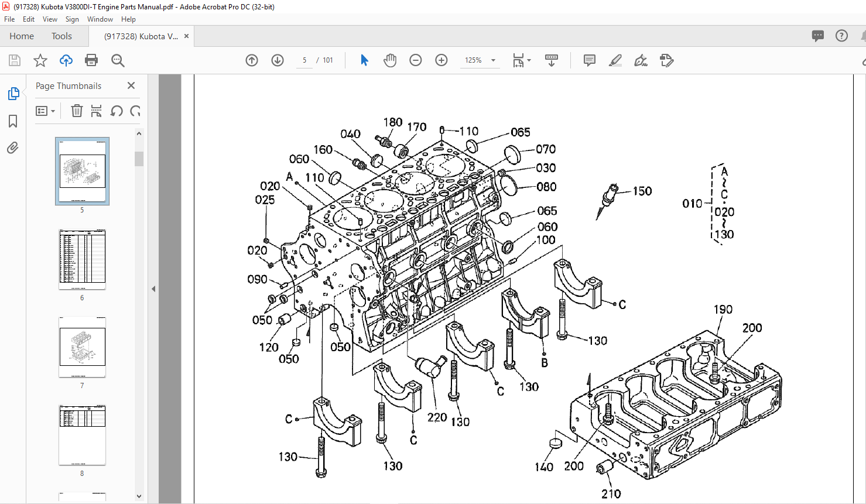
Task: Close the Page Thumbnails panel
Action: 131,85
